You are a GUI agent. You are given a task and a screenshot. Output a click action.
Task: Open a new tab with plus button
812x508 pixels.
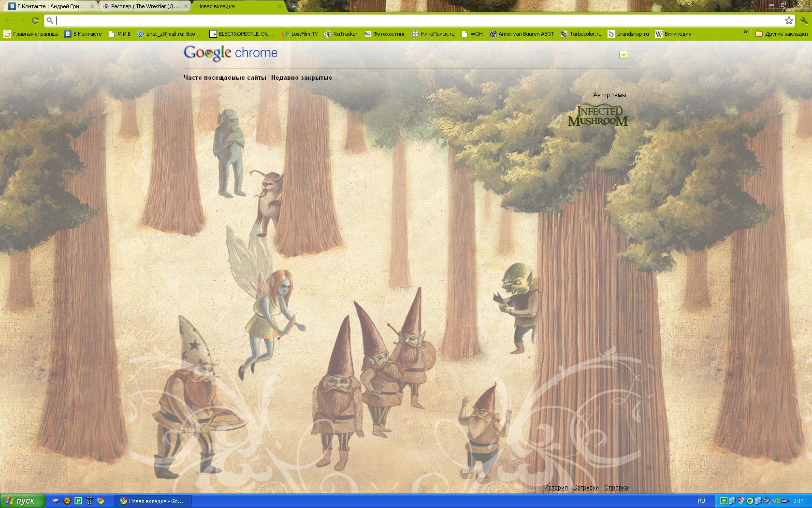click(x=293, y=6)
